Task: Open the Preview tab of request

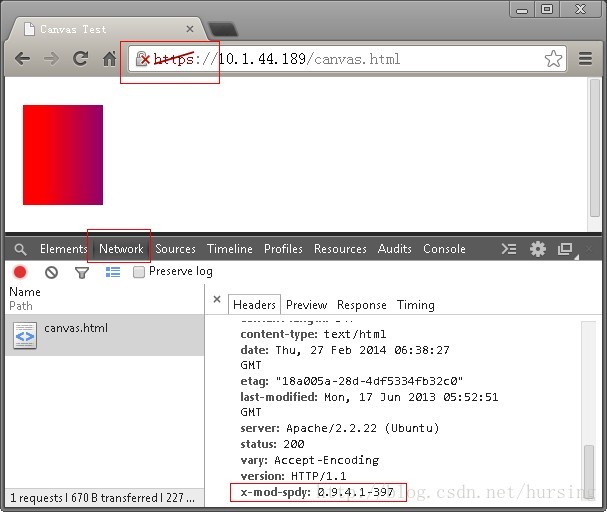Action: tap(306, 305)
